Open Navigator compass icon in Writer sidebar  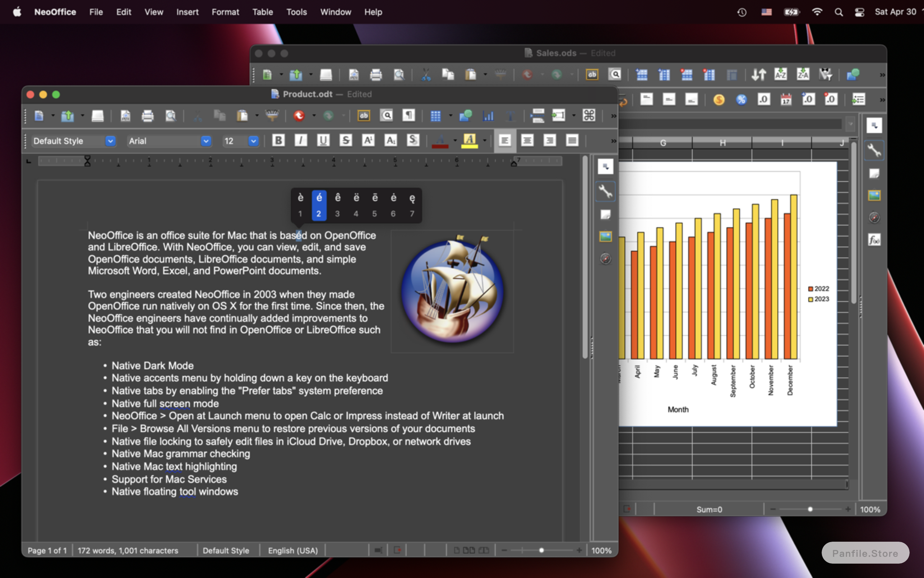(605, 259)
